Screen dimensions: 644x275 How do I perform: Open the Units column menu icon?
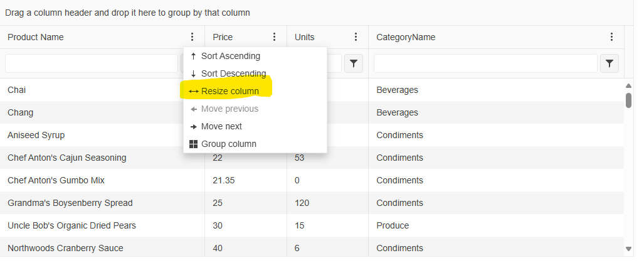[x=356, y=37]
